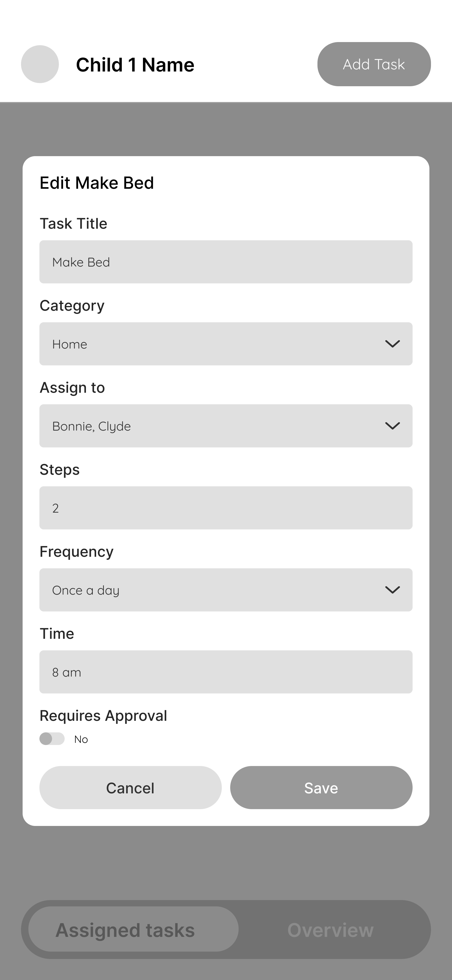Switch to the Overview tab
The height and width of the screenshot is (980, 452).
pos(330,930)
